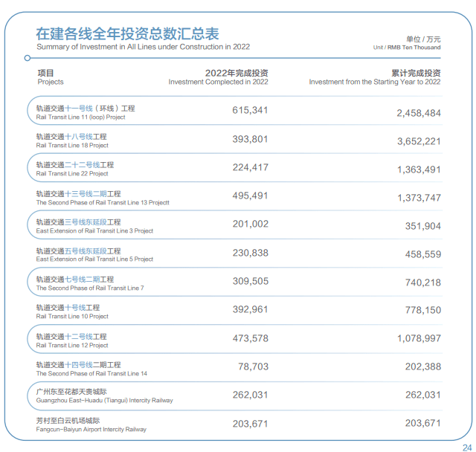This screenshot has width=476, height=452.
Task: Click the Chinese title 在建各线全年投资总数汇总表
Action: tap(127, 34)
